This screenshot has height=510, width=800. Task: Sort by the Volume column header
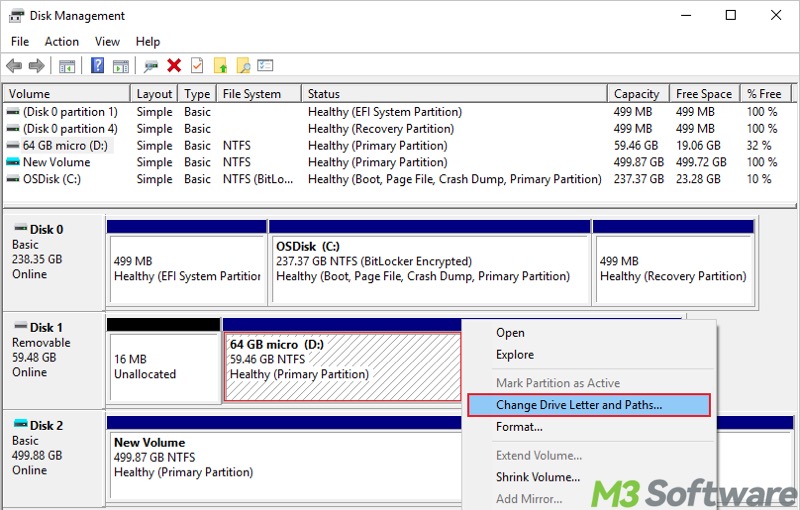tap(67, 94)
